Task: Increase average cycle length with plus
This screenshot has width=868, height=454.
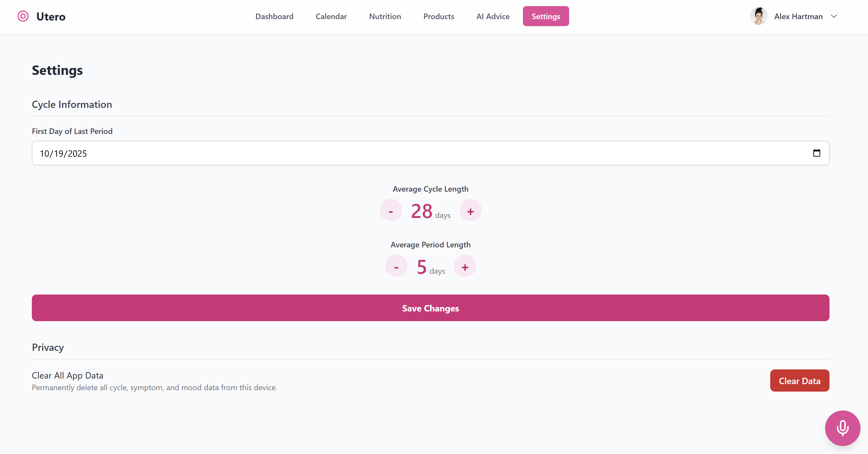Action: (470, 210)
